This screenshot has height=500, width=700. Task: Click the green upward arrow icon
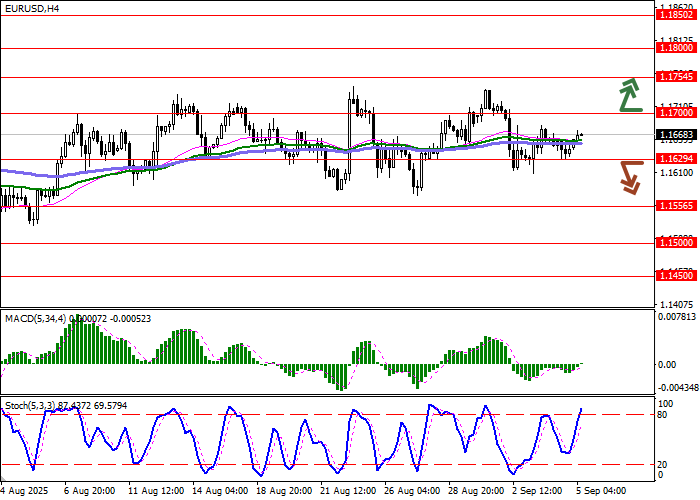(628, 94)
